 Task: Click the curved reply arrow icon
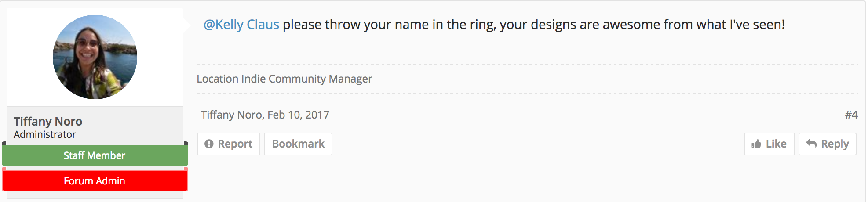[811, 144]
